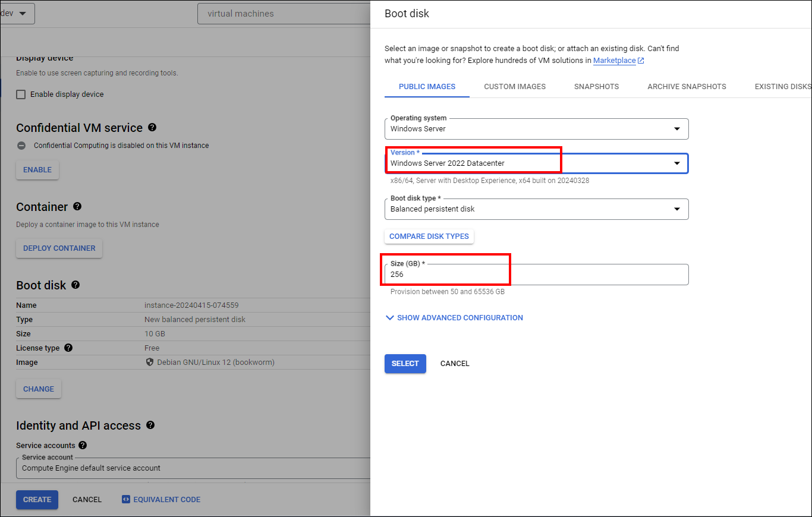Screen dimensions: 812x517
Task: Click the Select button for boot disk
Action: [x=405, y=364]
